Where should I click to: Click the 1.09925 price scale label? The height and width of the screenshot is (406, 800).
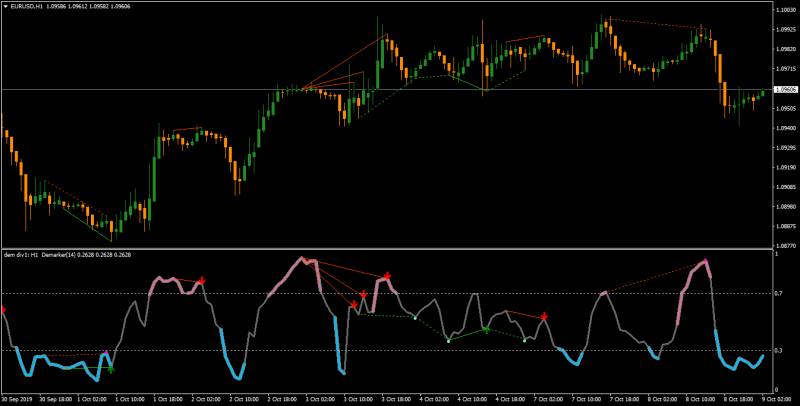(x=784, y=30)
